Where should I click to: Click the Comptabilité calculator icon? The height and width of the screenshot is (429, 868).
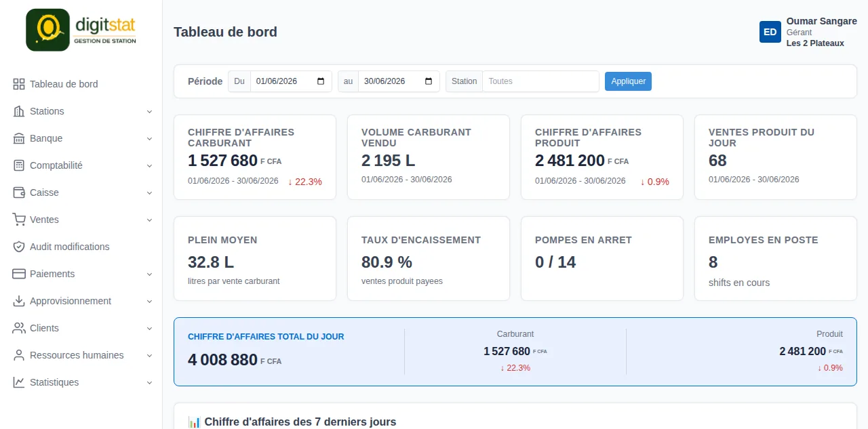click(19, 165)
